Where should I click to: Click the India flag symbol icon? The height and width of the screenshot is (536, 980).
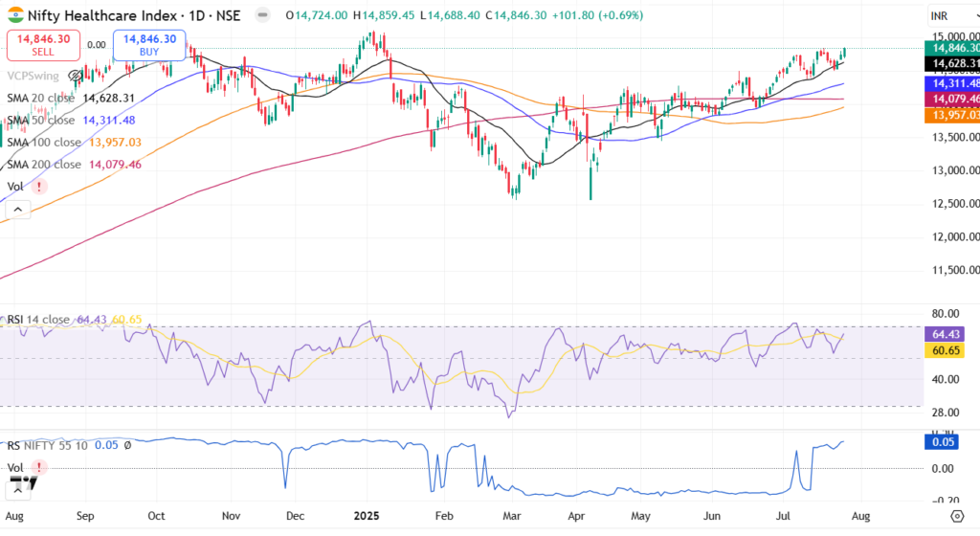(x=15, y=15)
